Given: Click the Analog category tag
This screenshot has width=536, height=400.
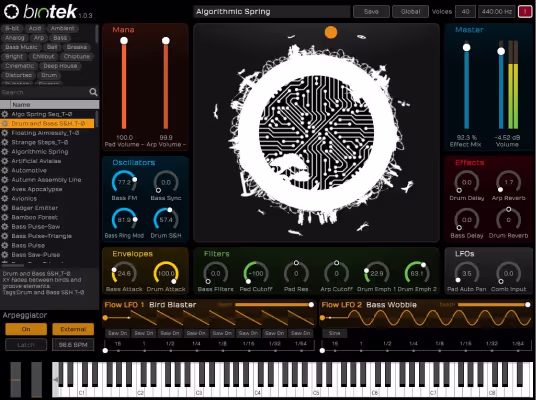Looking at the screenshot, I should pyautogui.click(x=15, y=38).
